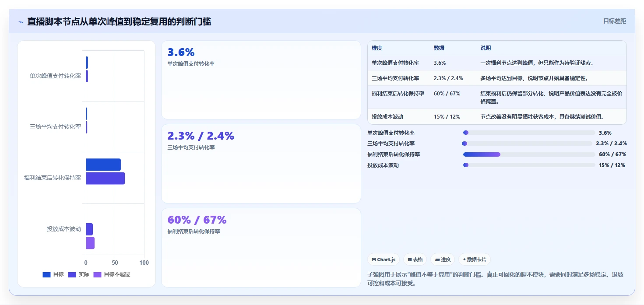
Task: Click the progress row label 福利结束后转化保持率
Action: 394,154
